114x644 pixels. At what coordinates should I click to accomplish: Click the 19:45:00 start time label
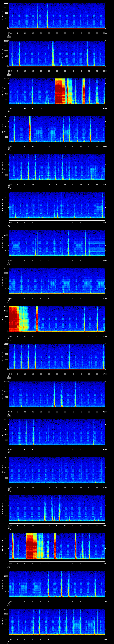click(x=9, y=336)
